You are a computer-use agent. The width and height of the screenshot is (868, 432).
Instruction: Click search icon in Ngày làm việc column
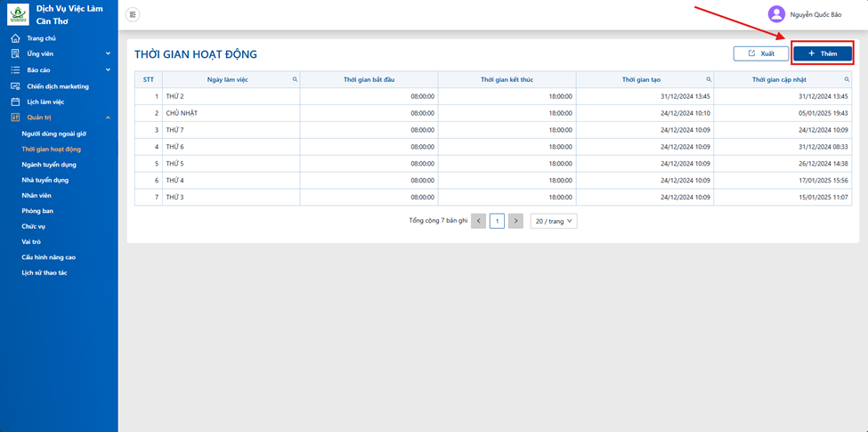coord(295,80)
